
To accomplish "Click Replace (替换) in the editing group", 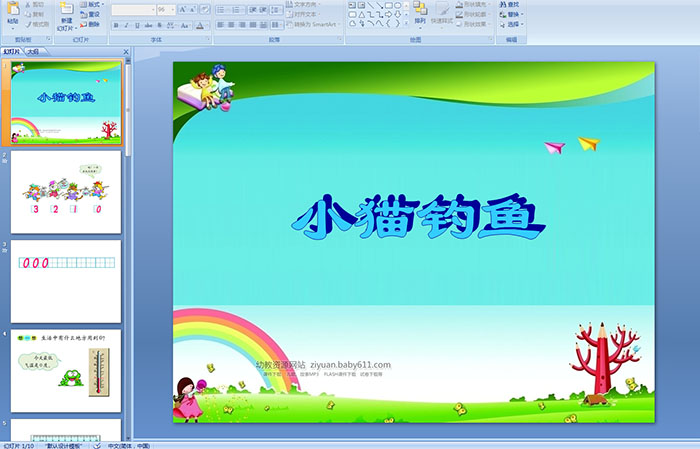I will [512, 14].
